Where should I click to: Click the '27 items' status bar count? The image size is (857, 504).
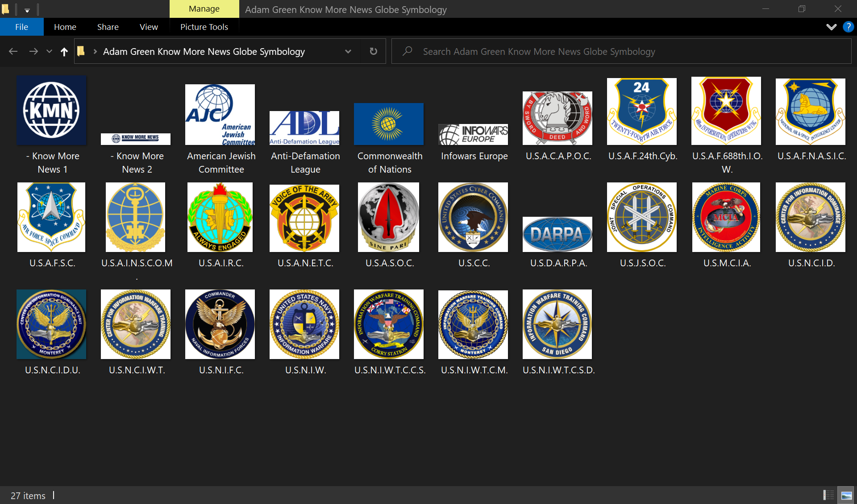[x=28, y=496]
